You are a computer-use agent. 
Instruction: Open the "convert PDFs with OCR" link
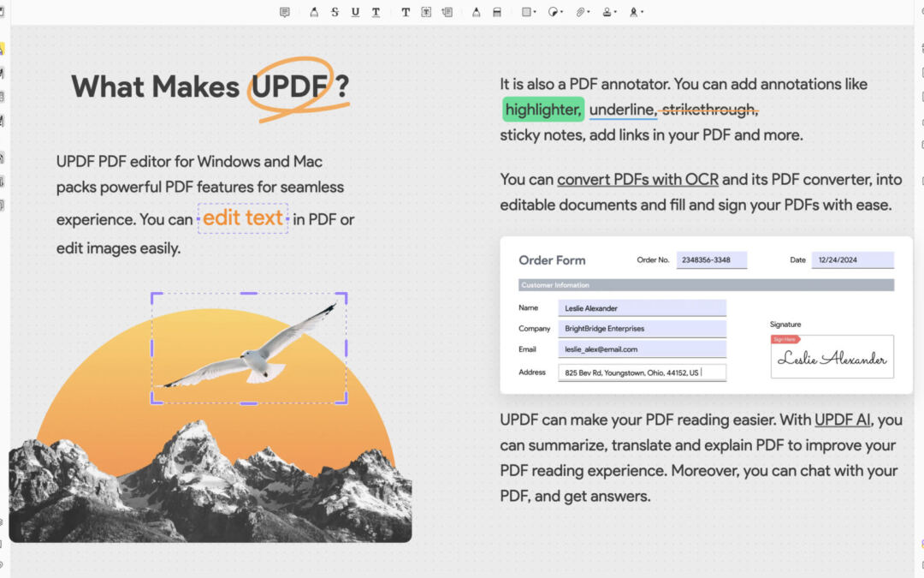(638, 180)
